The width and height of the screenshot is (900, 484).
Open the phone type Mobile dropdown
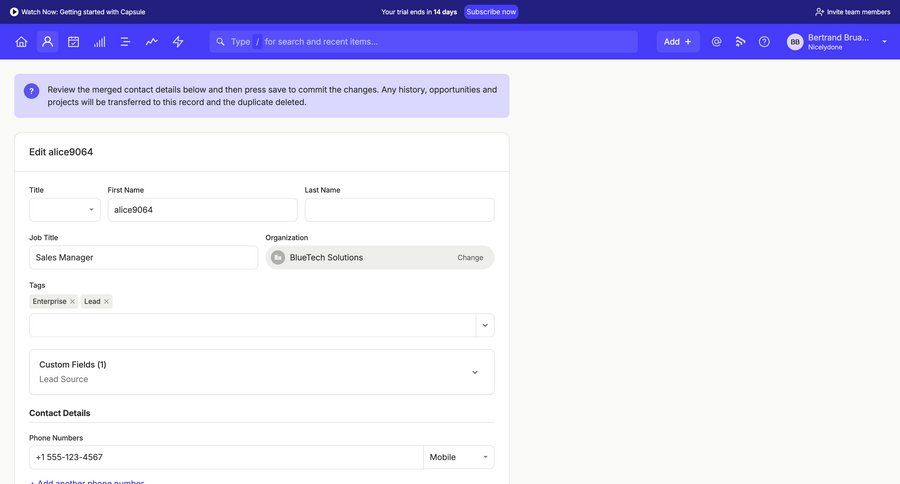458,457
